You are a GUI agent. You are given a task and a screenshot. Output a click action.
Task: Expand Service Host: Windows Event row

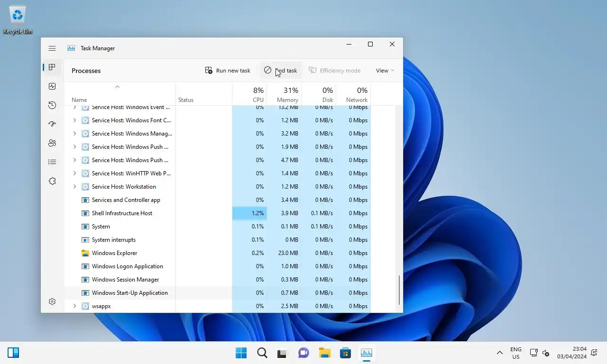point(74,108)
